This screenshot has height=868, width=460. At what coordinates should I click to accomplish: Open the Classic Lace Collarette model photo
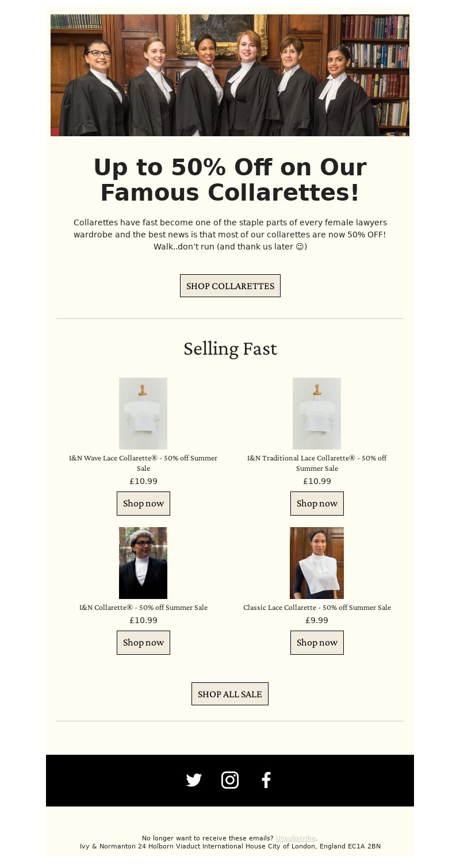(317, 563)
